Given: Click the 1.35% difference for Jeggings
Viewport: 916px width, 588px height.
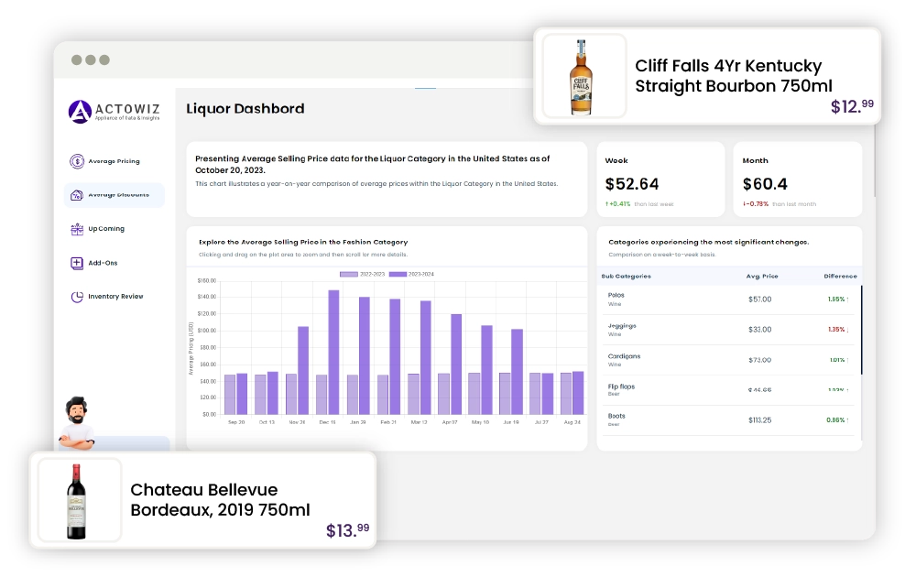Looking at the screenshot, I should [838, 330].
